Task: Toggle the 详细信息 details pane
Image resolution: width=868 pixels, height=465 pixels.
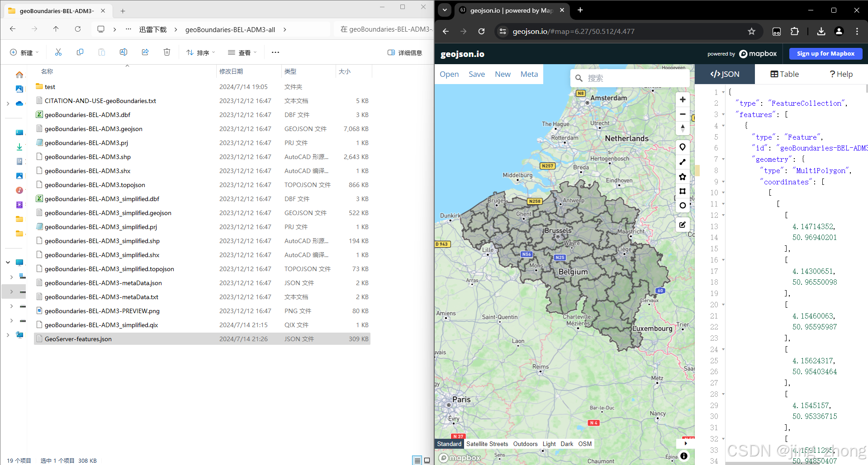Action: point(405,52)
